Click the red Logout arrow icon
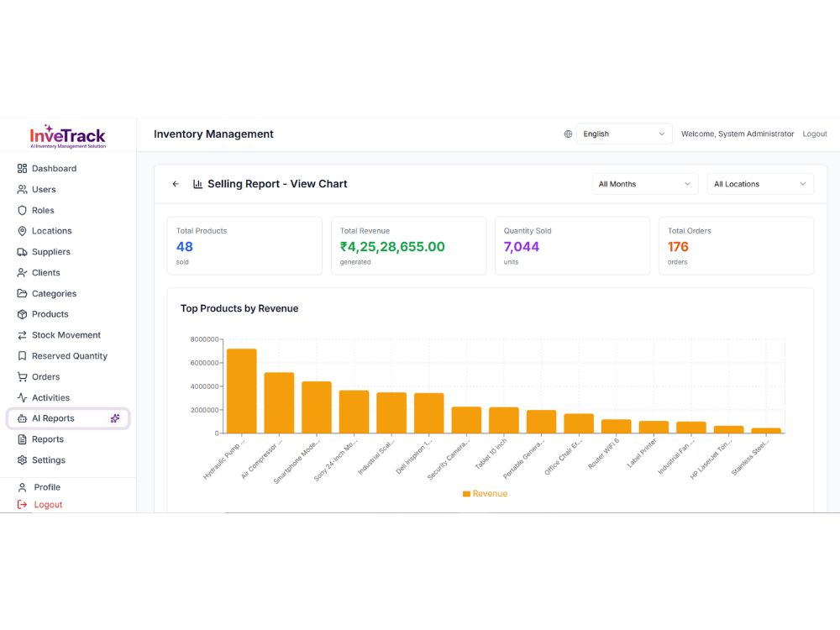Viewport: 840px width, 630px height. [22, 505]
